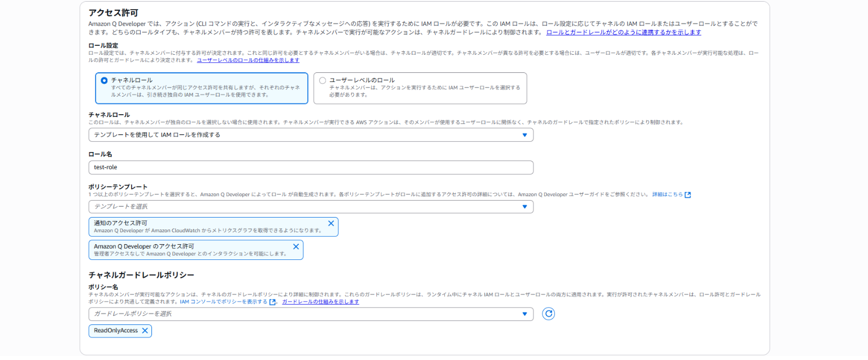The image size is (868, 360).
Task: Click external link icon after IAM コンソールでポリシーを表示する
Action: [x=272, y=302]
